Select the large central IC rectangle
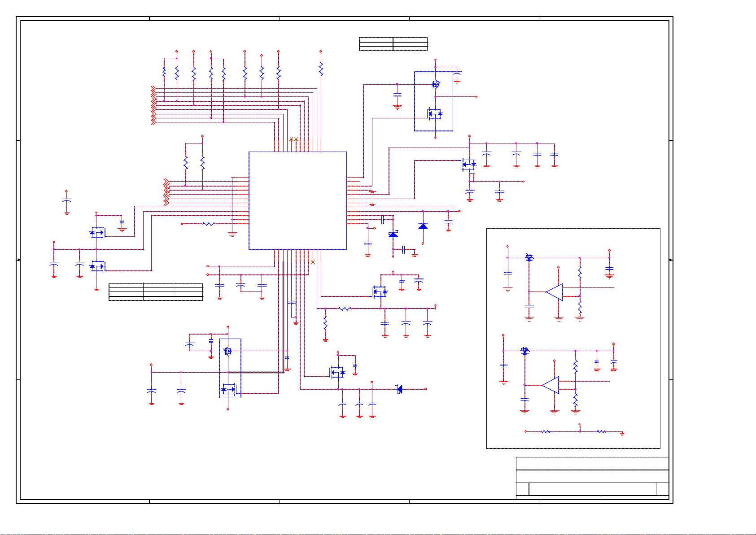 click(297, 200)
